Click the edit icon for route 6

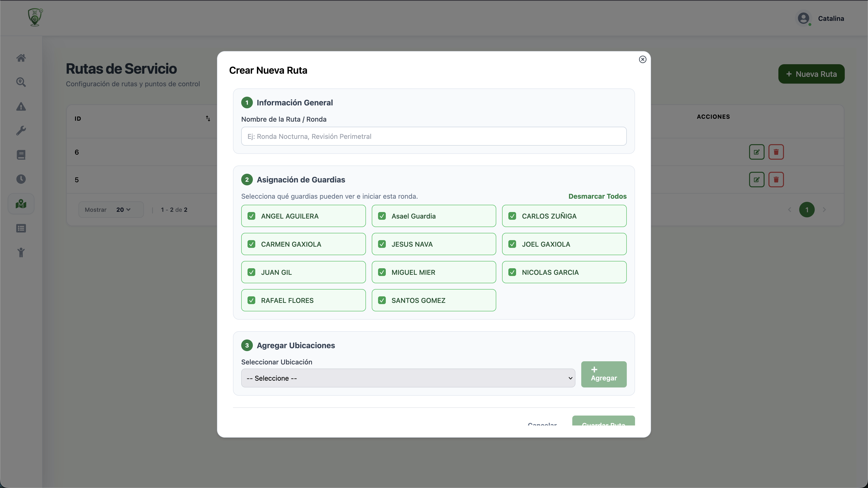756,152
